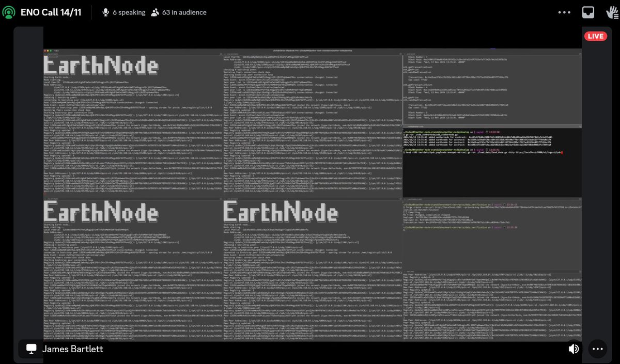Click the red LIVE badge
Screen dimensions: 620x364
[595, 36]
